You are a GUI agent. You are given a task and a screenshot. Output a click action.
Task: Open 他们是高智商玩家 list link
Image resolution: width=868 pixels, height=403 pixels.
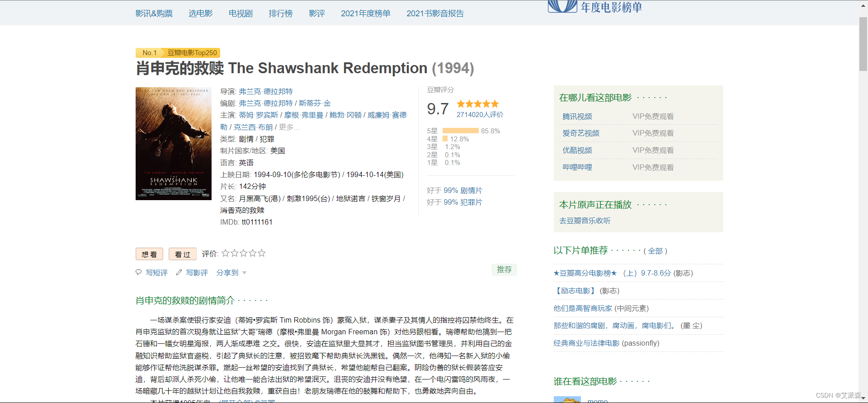(583, 308)
